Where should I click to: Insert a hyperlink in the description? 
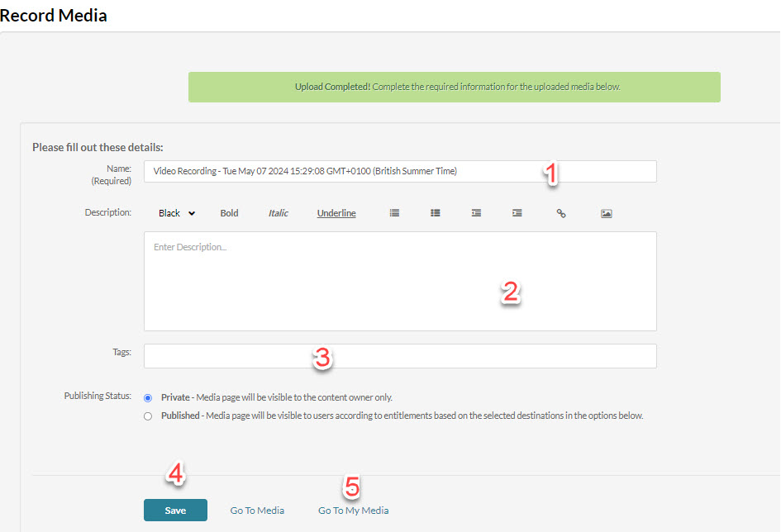click(x=561, y=212)
